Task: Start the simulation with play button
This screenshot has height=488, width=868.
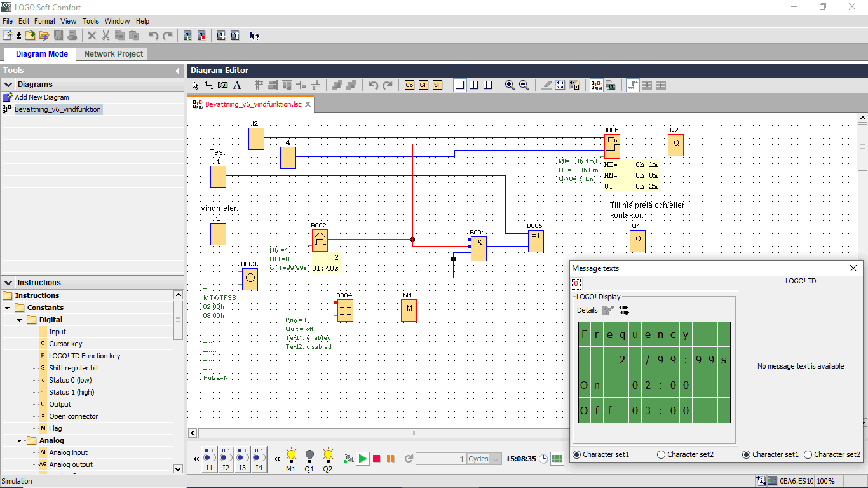Action: [362, 459]
